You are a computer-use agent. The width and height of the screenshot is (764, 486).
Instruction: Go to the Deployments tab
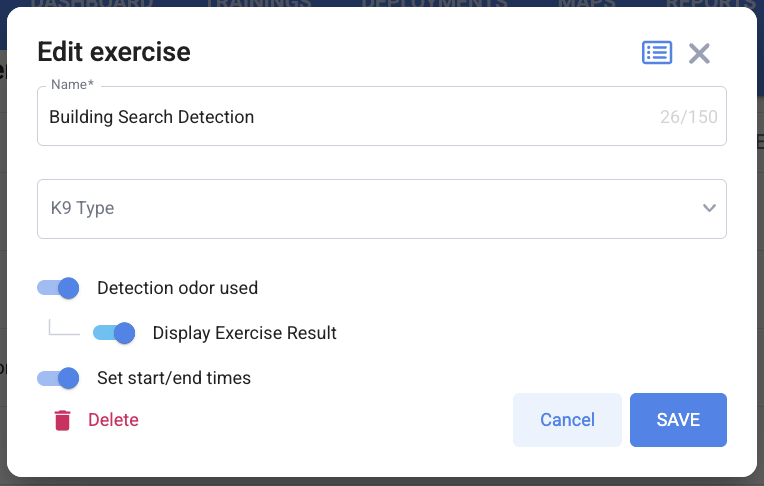click(433, 4)
